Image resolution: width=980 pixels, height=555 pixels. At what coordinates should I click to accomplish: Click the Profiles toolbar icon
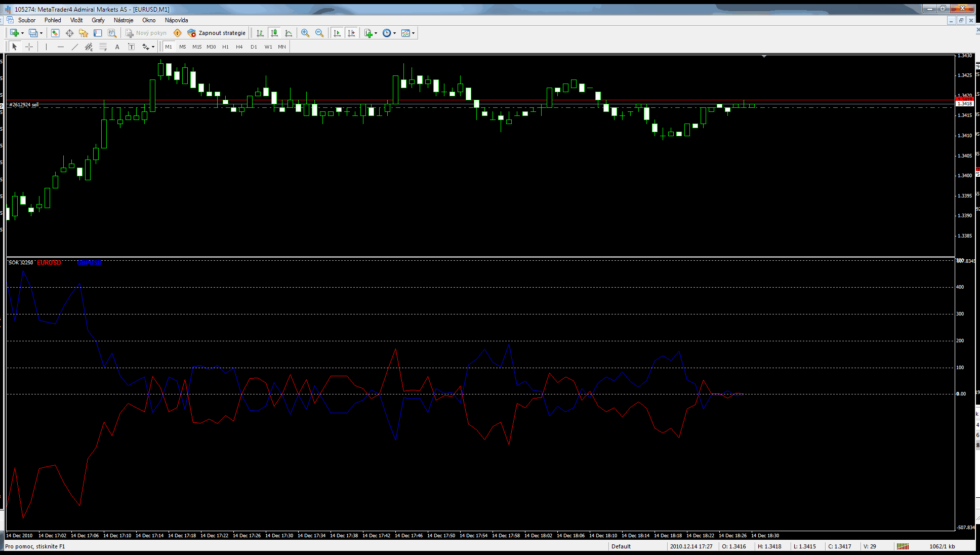(33, 33)
